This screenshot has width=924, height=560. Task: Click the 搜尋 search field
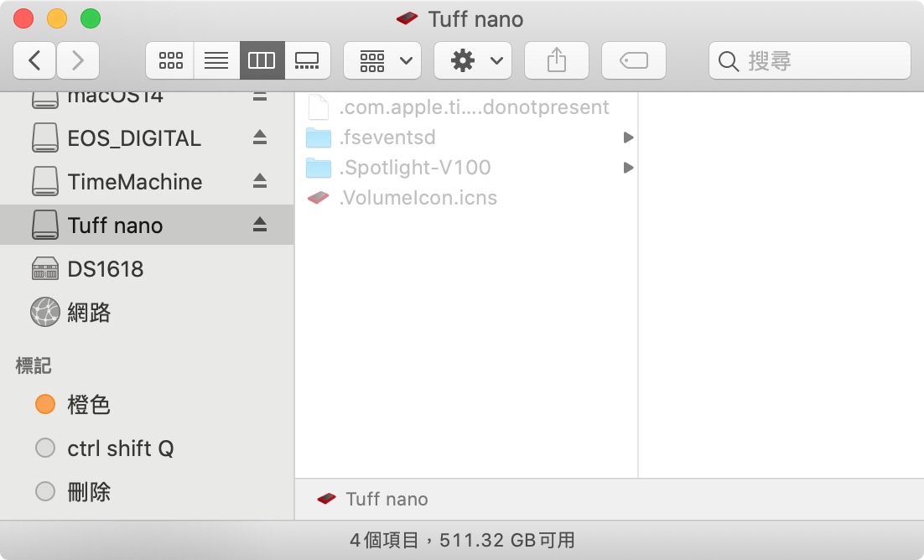pyautogui.click(x=818, y=60)
